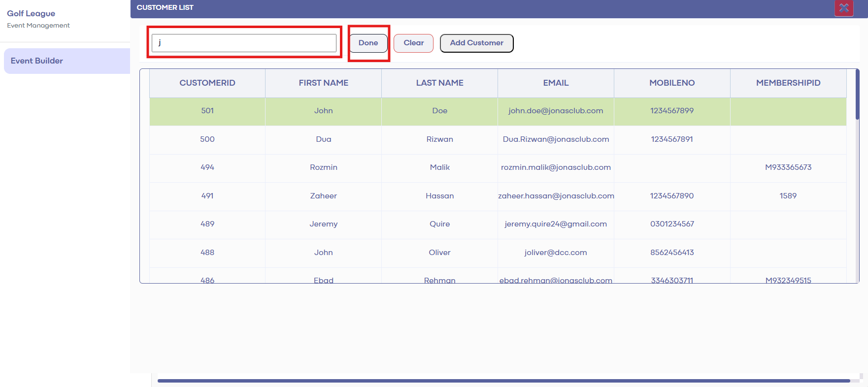Open the Add Customer form
Screen dimensions: 868x387
tap(476, 43)
